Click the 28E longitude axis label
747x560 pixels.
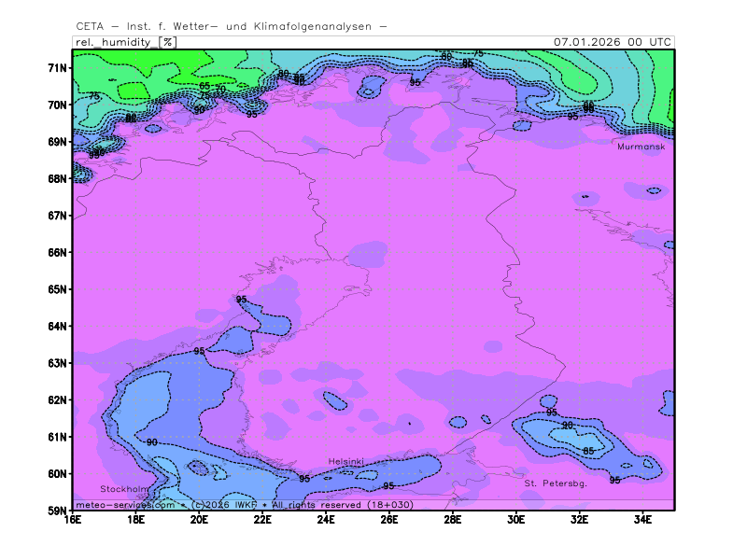[453, 520]
